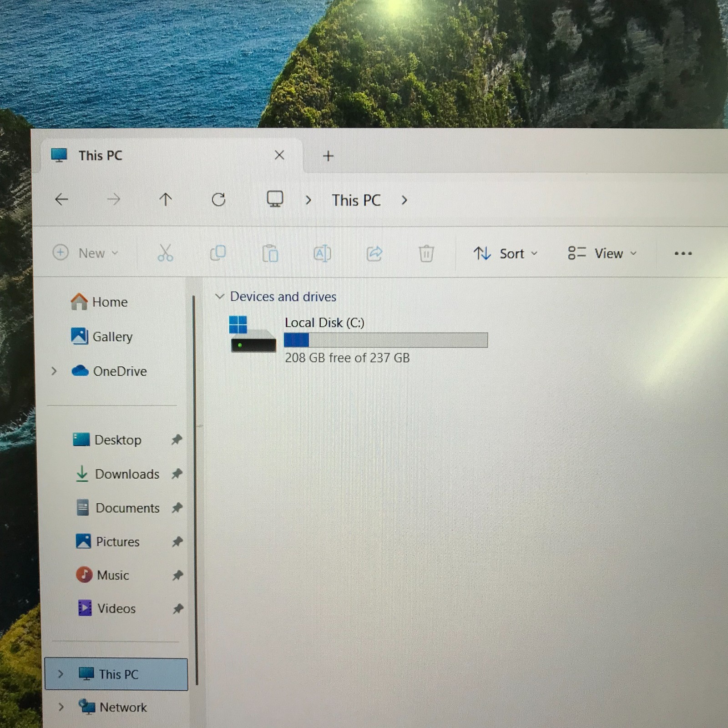The image size is (728, 728).
Task: Click the pin icon next to Music
Action: click(x=177, y=575)
